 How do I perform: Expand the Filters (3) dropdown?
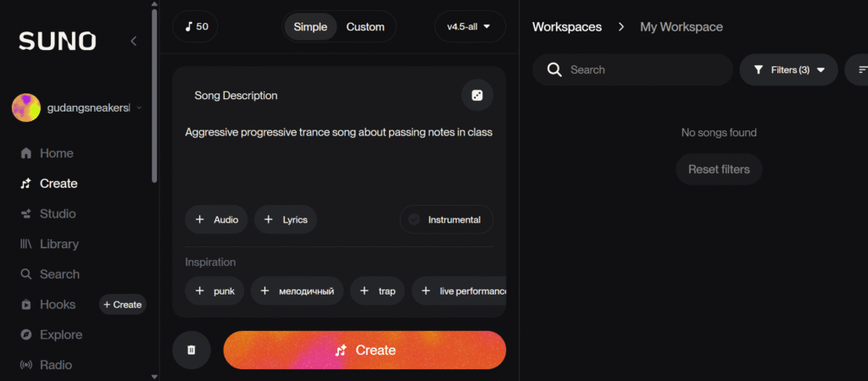[x=788, y=69]
